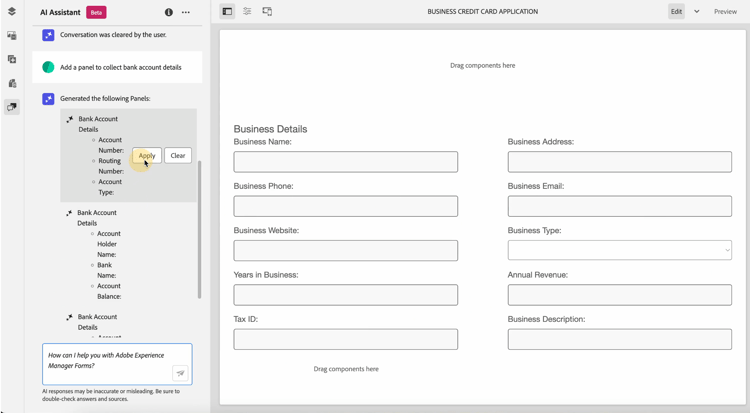Select 'Account Type:' list item
The image size is (750, 413).
(x=110, y=187)
